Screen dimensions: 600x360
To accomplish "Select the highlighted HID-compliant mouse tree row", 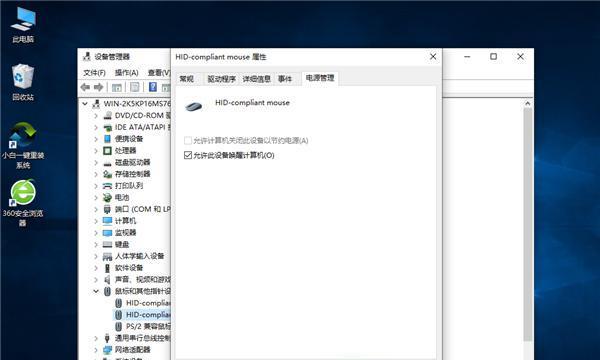I will tap(143, 314).
